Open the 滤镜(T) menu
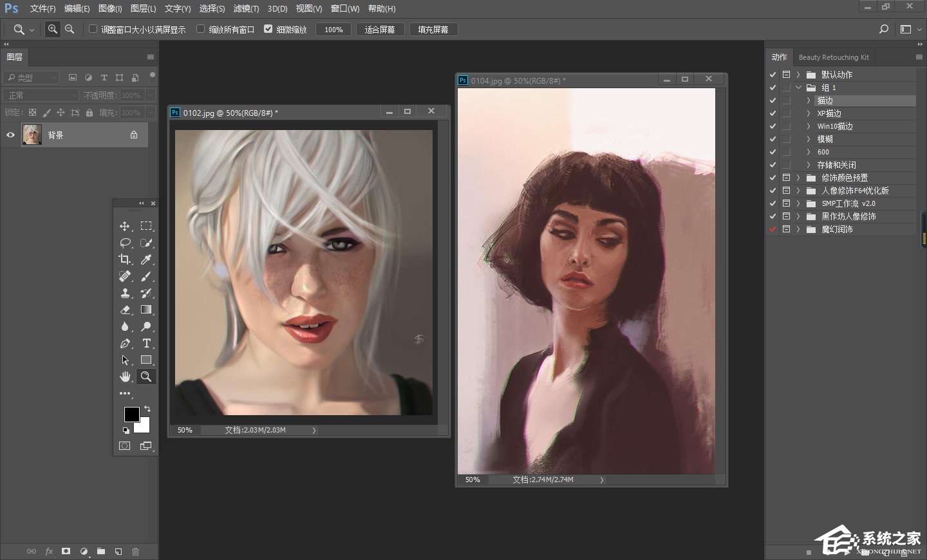The width and height of the screenshot is (927, 560). 246,8
